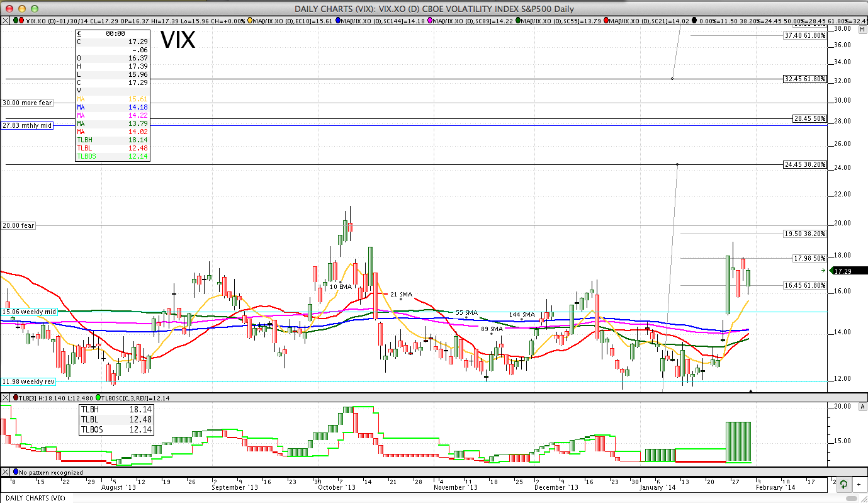
Task: Click the '55 SMA' chart annotation
Action: 467,312
